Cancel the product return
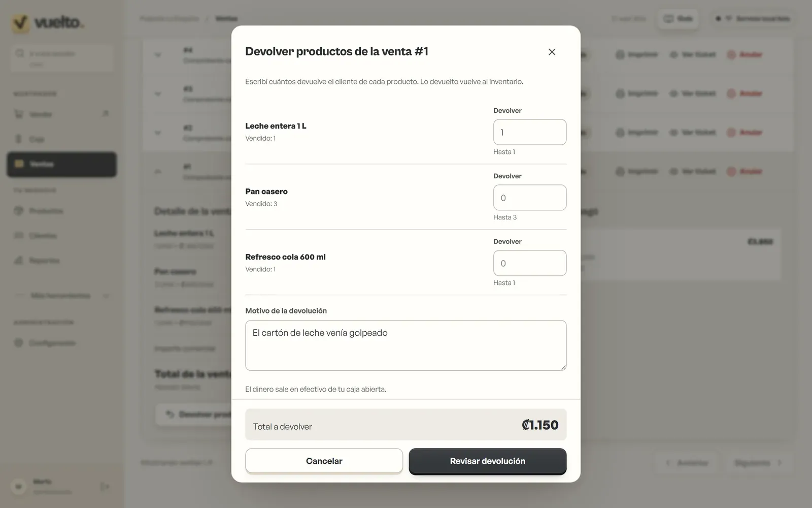 point(324,461)
